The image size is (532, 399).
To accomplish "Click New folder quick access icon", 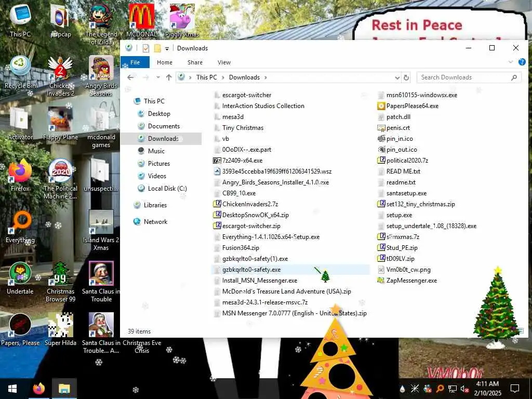I will [x=157, y=48].
